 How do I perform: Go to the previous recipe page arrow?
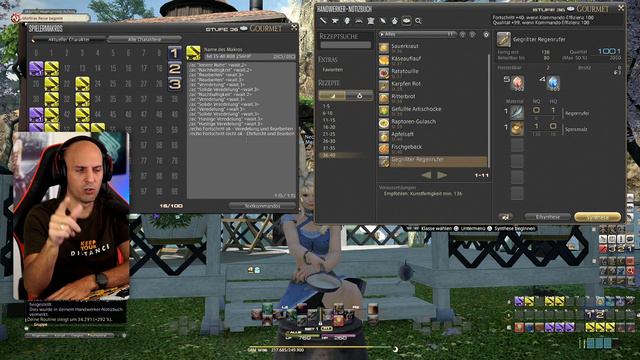pos(426,175)
